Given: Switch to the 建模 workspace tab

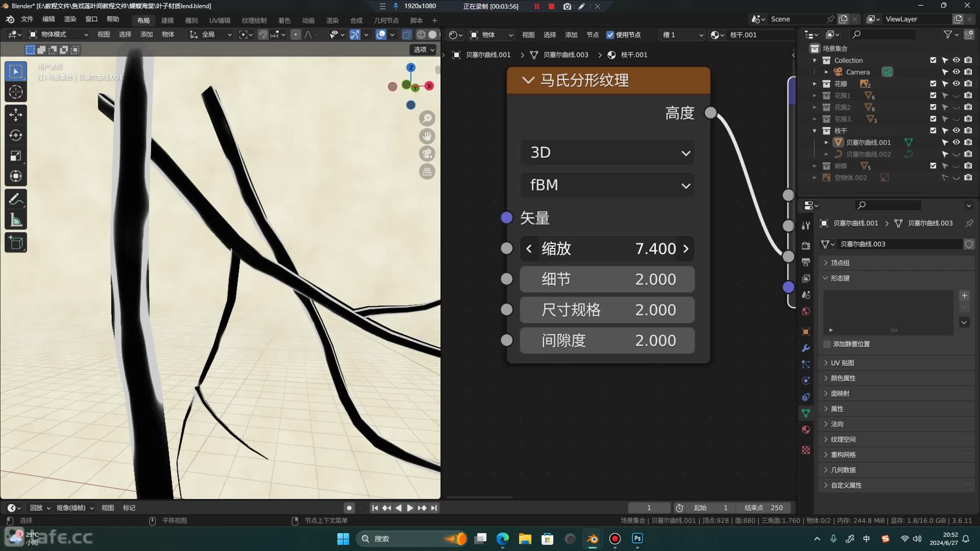Looking at the screenshot, I should (x=167, y=20).
